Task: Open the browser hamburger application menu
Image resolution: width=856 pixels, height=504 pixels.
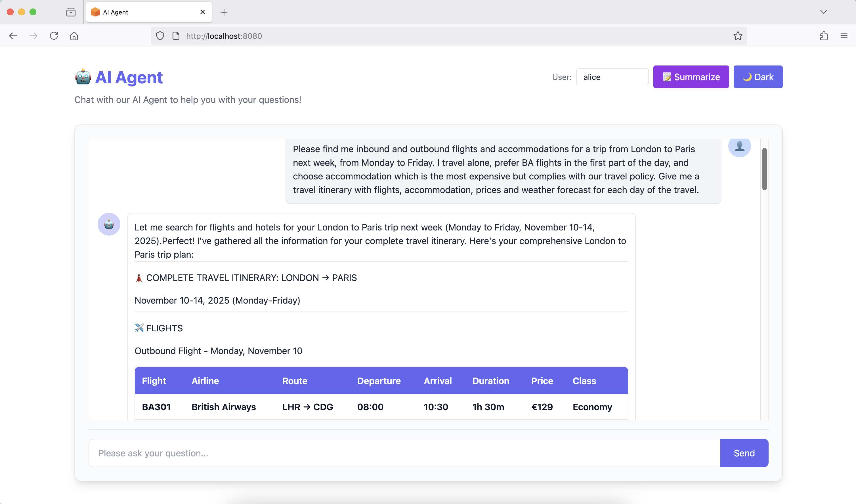Action: point(844,36)
